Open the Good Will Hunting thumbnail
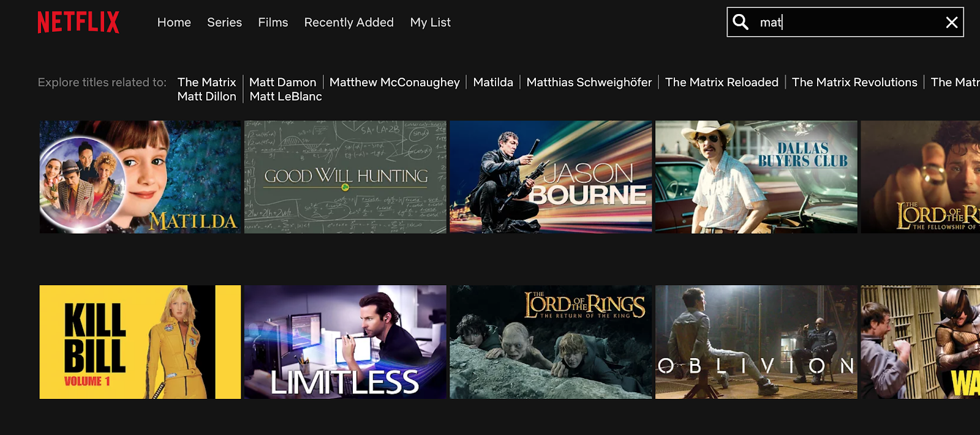Image resolution: width=980 pixels, height=435 pixels. tap(345, 177)
